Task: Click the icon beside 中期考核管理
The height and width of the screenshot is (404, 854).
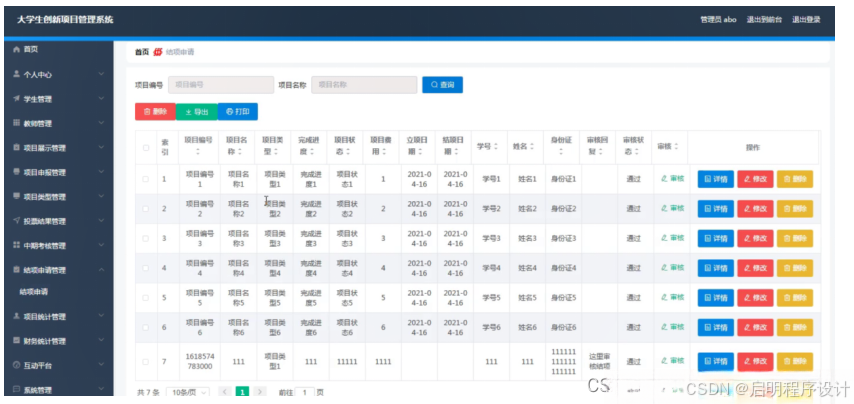Action: (x=16, y=245)
